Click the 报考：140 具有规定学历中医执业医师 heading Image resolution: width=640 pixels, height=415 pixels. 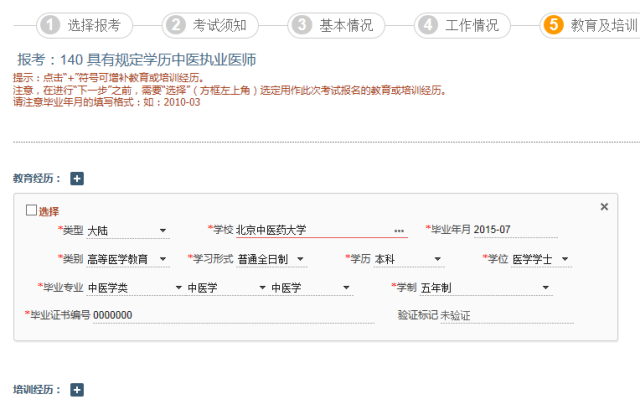[x=136, y=60]
